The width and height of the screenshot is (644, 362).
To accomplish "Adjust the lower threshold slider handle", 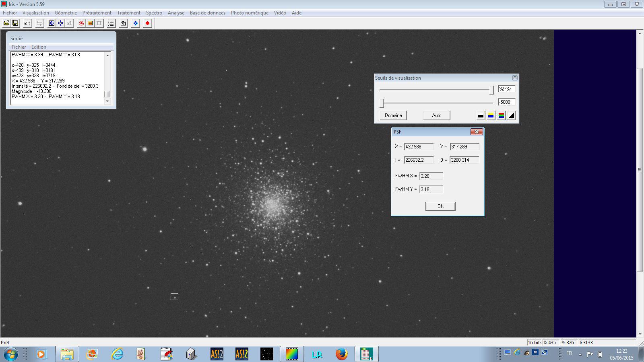I will coord(382,103).
